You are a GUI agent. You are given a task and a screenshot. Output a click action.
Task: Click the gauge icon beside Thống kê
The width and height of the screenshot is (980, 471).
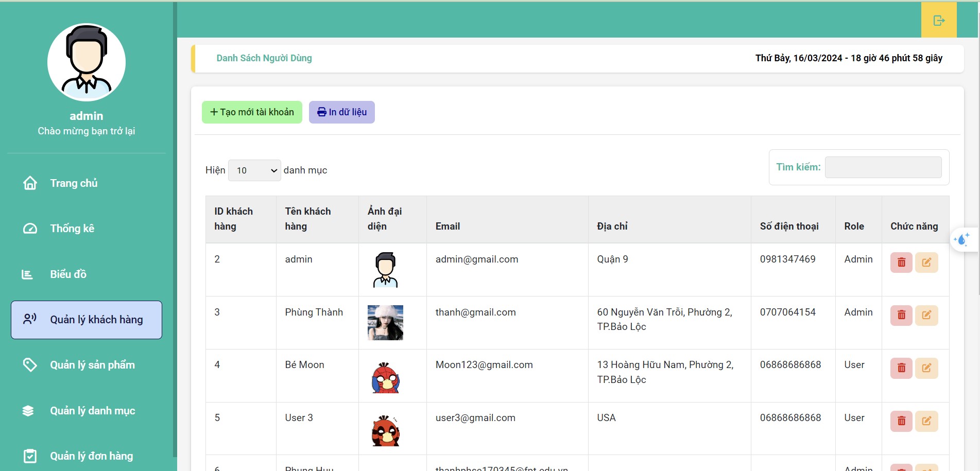(x=30, y=229)
